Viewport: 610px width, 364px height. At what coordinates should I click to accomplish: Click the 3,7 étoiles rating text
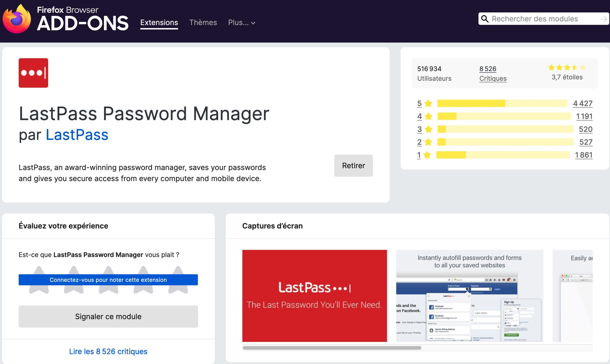[x=567, y=77]
